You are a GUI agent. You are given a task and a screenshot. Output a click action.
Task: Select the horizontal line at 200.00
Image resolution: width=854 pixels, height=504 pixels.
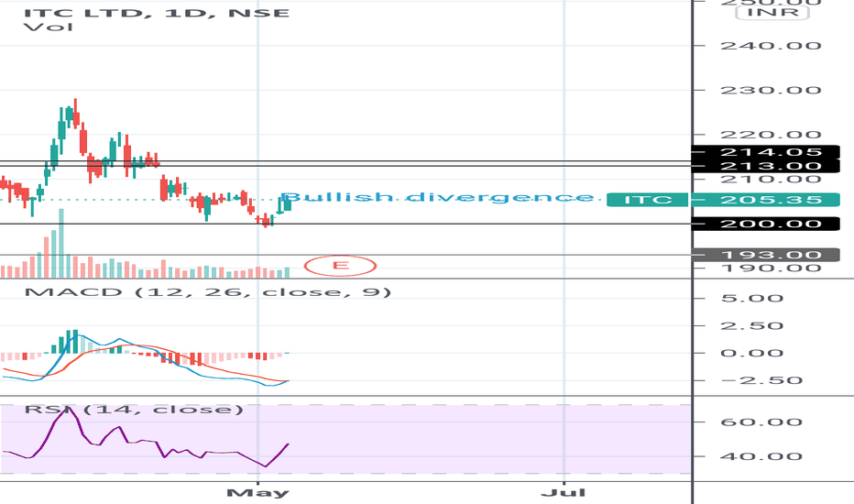click(x=345, y=224)
